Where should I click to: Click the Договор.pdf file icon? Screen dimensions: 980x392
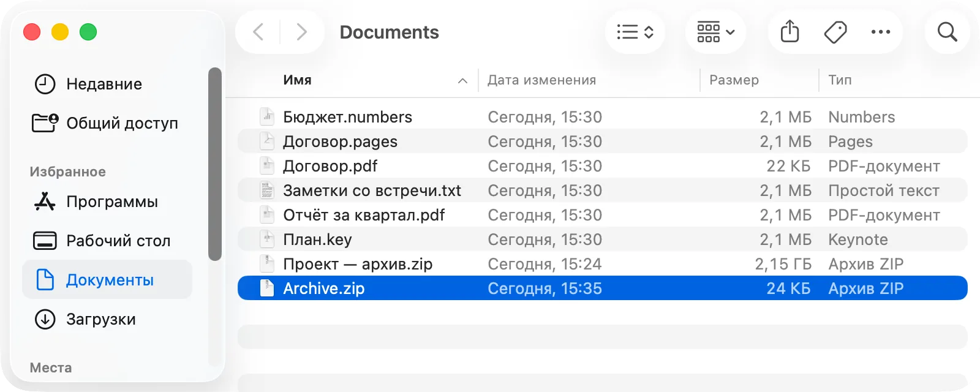(x=267, y=165)
